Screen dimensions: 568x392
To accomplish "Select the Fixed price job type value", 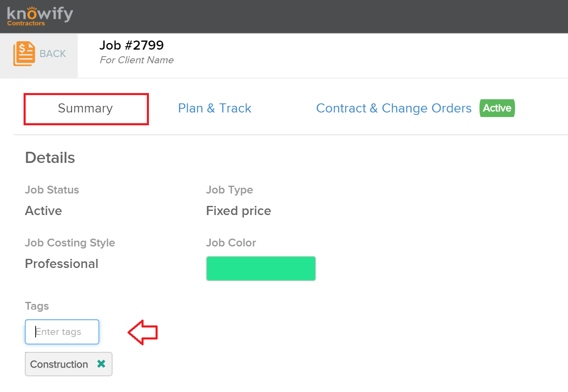I will (x=239, y=211).
